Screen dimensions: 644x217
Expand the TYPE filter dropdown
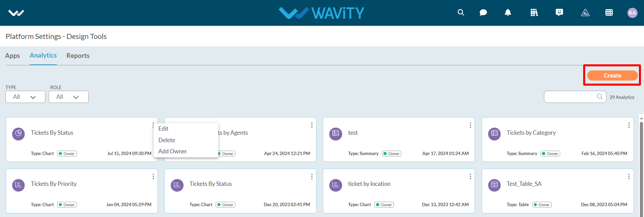click(x=25, y=97)
